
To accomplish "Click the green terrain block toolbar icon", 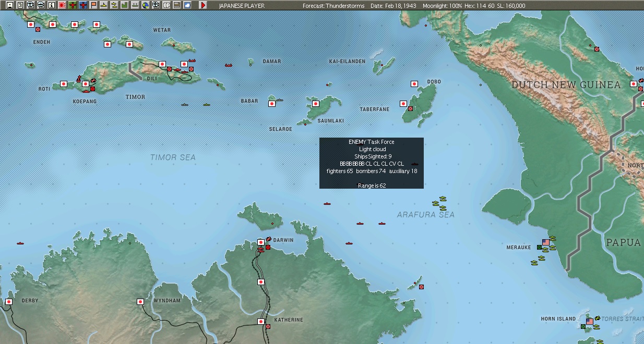I will point(124,5).
